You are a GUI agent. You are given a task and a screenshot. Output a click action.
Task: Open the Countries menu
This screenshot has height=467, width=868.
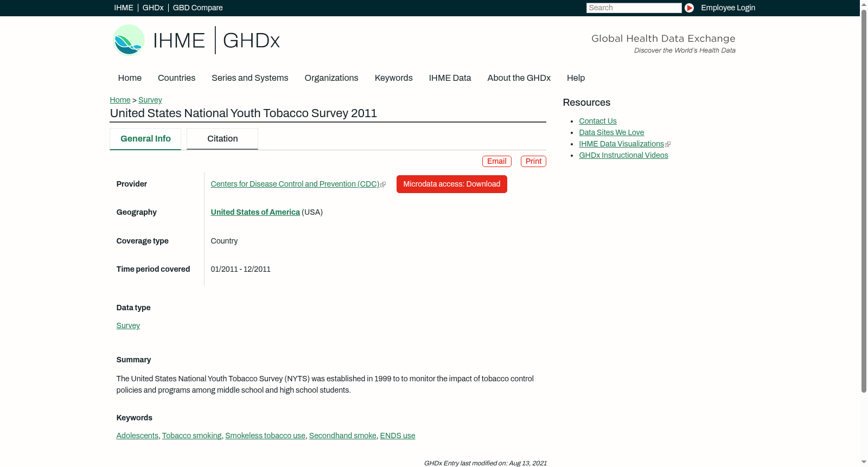176,78
